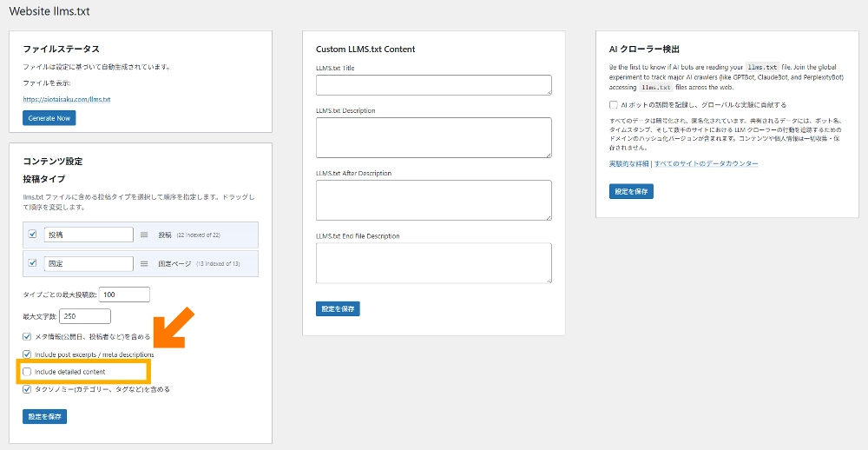Enable AI bot visit logging checkbox
The image size is (868, 450).
[614, 104]
